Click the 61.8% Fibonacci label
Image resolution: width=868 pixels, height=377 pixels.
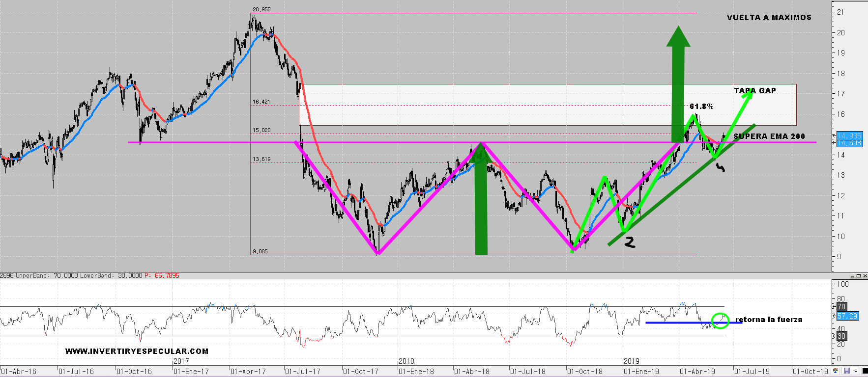pyautogui.click(x=701, y=107)
